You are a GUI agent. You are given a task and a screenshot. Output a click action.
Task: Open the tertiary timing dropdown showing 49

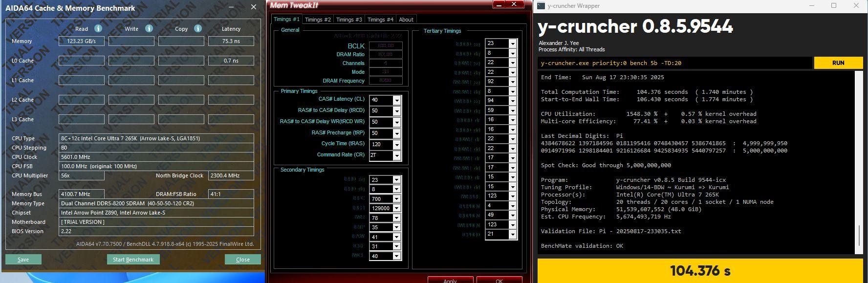512,215
